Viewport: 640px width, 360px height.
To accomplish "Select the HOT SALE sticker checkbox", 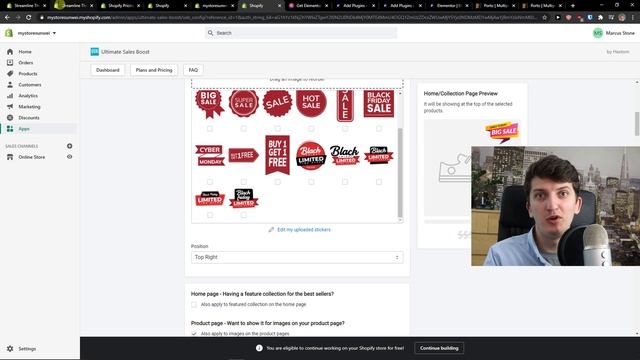I will click(x=311, y=129).
